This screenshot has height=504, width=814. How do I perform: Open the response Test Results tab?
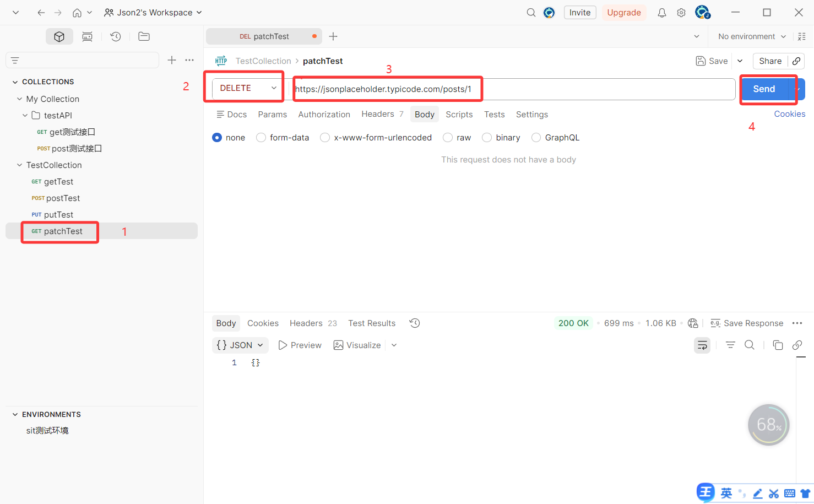pyautogui.click(x=372, y=323)
